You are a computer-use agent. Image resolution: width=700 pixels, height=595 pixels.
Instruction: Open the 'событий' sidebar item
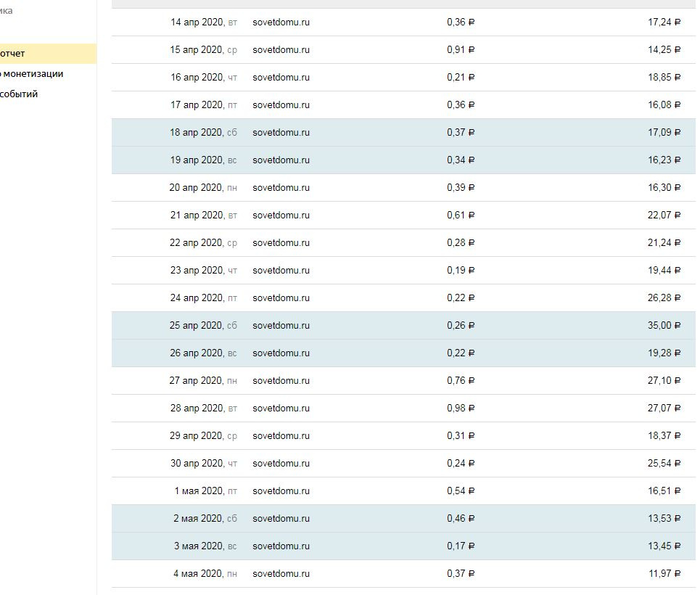[19, 94]
